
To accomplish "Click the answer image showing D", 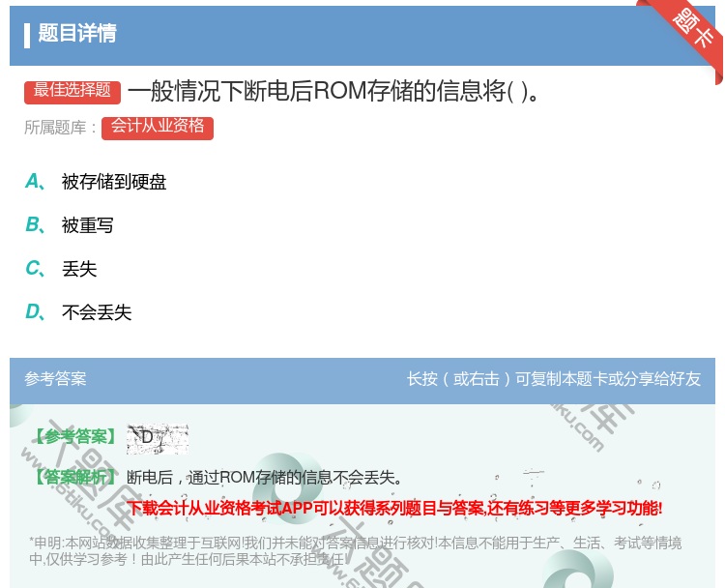I will 158,438.
